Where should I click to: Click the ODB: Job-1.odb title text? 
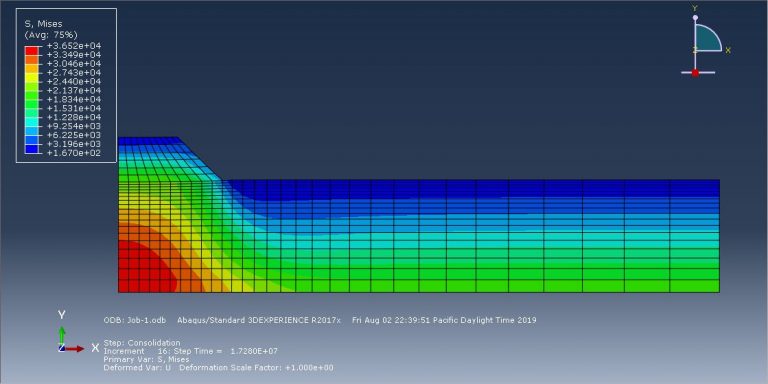tap(135, 320)
